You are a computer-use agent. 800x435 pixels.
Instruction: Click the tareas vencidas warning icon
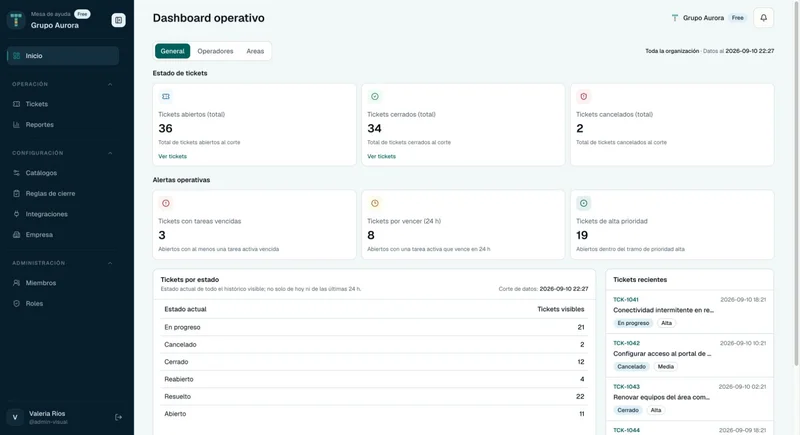coord(166,203)
